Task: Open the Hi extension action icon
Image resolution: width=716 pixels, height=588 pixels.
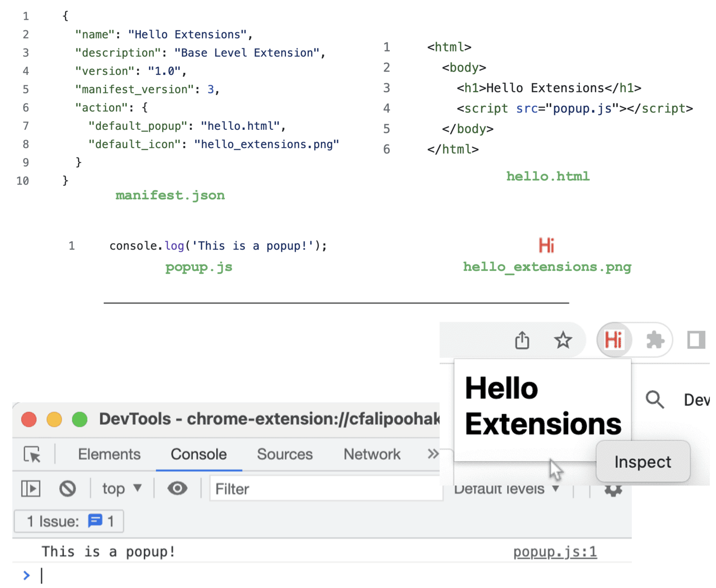Action: click(614, 340)
